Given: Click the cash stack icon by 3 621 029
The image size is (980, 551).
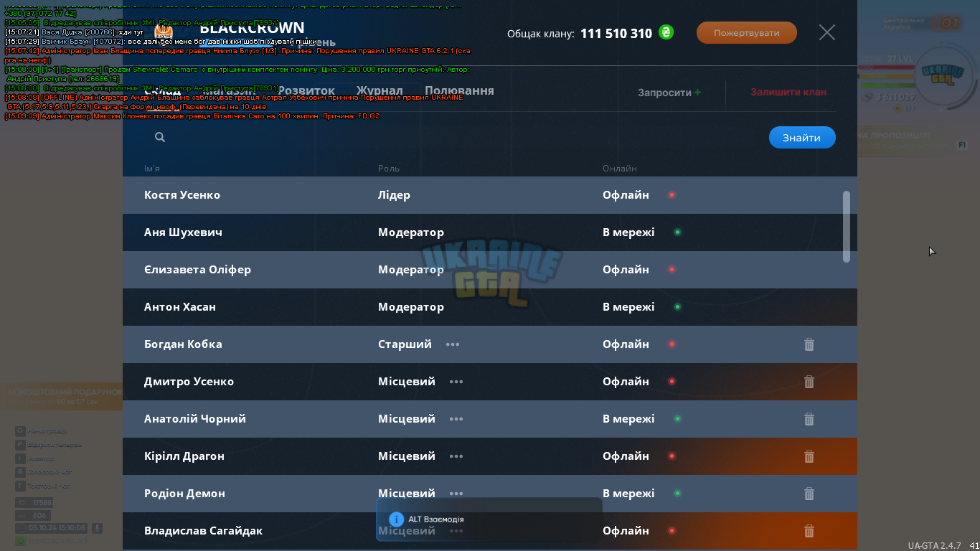Looking at the screenshot, I should 867,98.
